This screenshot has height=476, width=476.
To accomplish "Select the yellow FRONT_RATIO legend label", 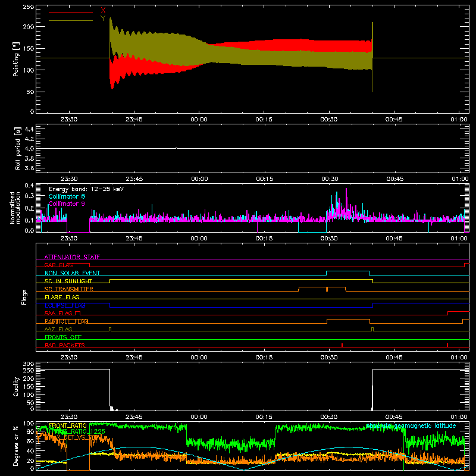I will pyautogui.click(x=68, y=425).
